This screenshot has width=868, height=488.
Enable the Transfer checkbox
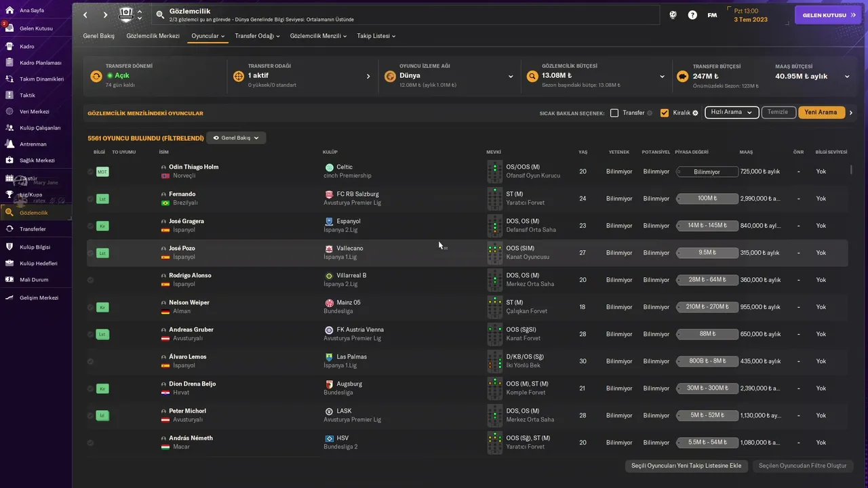[x=614, y=113]
